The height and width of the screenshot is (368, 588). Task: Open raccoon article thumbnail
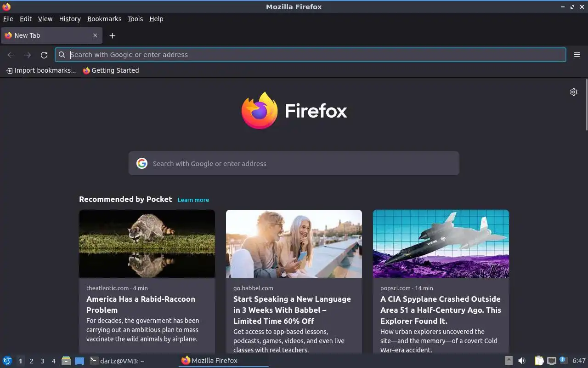[147, 244]
